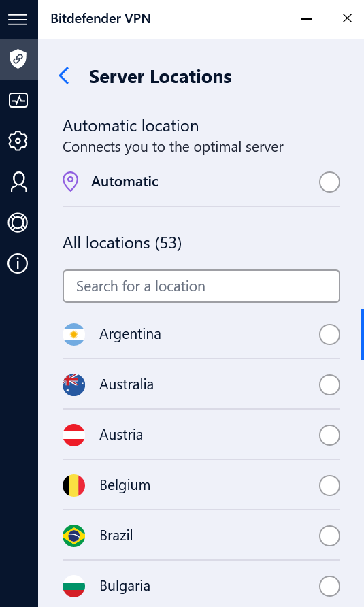Open the activity monitor sidebar icon
Screen dimensions: 364x607
point(18,100)
